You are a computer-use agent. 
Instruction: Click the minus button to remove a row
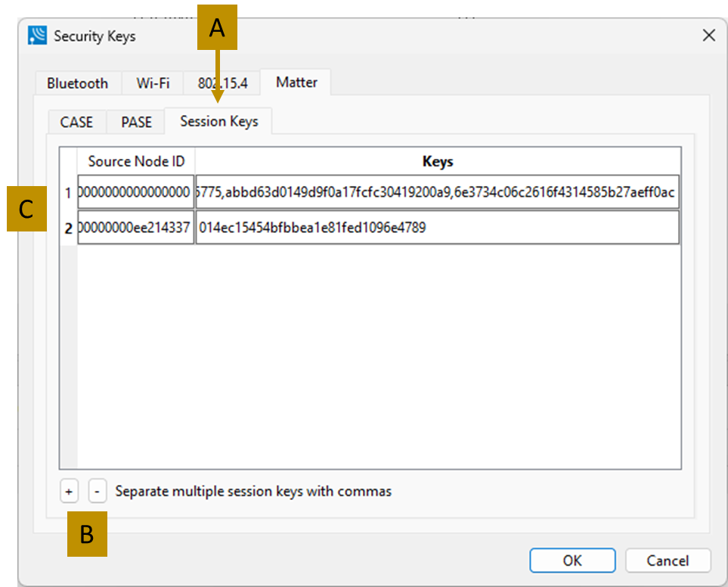(x=97, y=492)
